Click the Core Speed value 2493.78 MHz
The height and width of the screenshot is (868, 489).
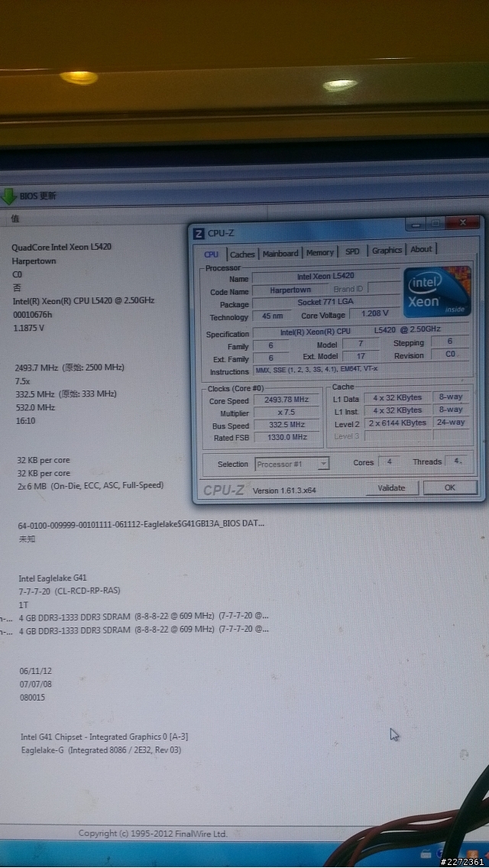coord(287,400)
